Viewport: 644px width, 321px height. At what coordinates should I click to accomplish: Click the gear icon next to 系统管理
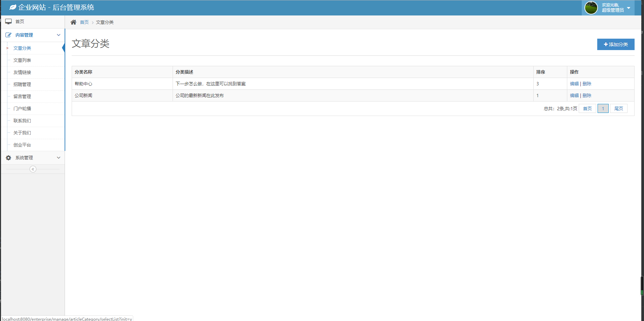pyautogui.click(x=8, y=158)
